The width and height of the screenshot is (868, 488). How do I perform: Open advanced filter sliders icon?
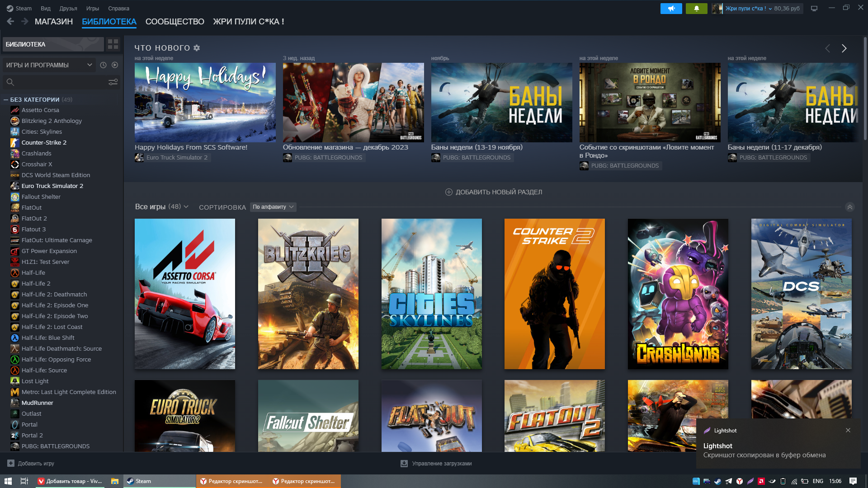click(x=113, y=82)
